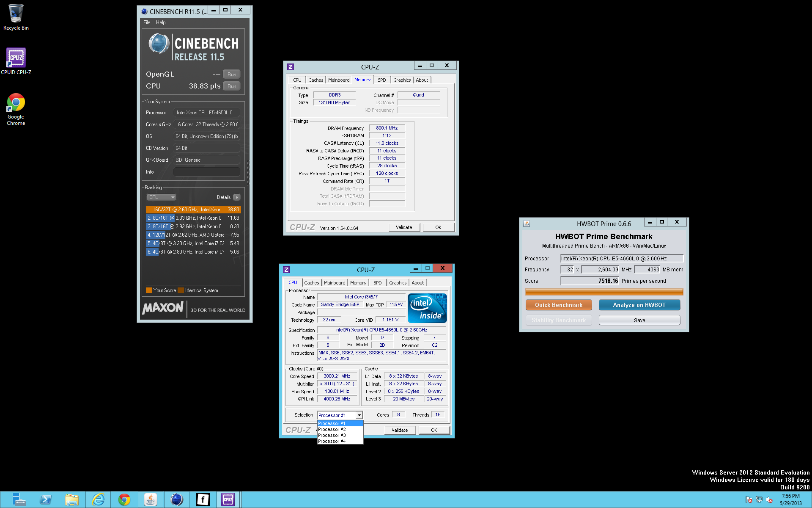The width and height of the screenshot is (812, 508).
Task: Open Google Chrome desktop shortcut
Action: tap(16, 109)
